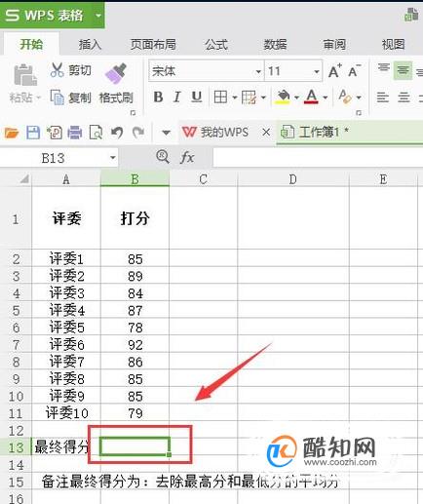Toggle Underline formatting
This screenshot has height=504, width=423.
(197, 97)
